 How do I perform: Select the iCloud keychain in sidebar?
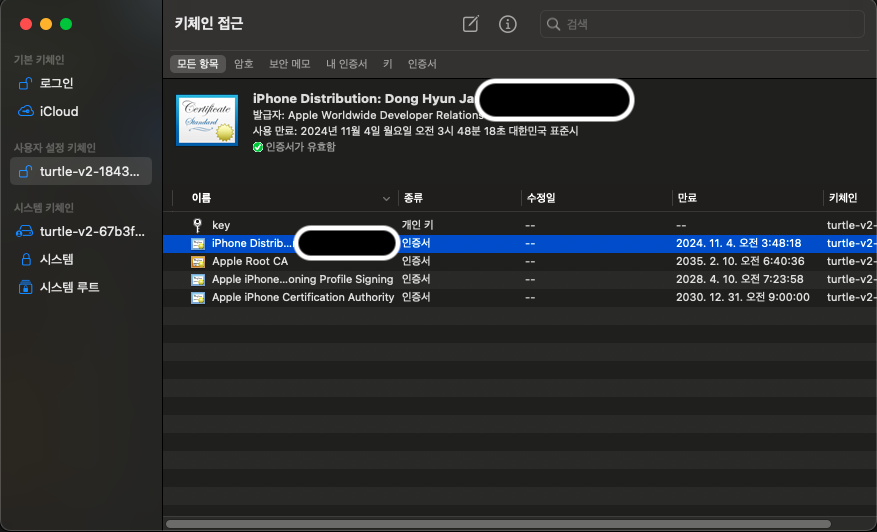coord(81,111)
